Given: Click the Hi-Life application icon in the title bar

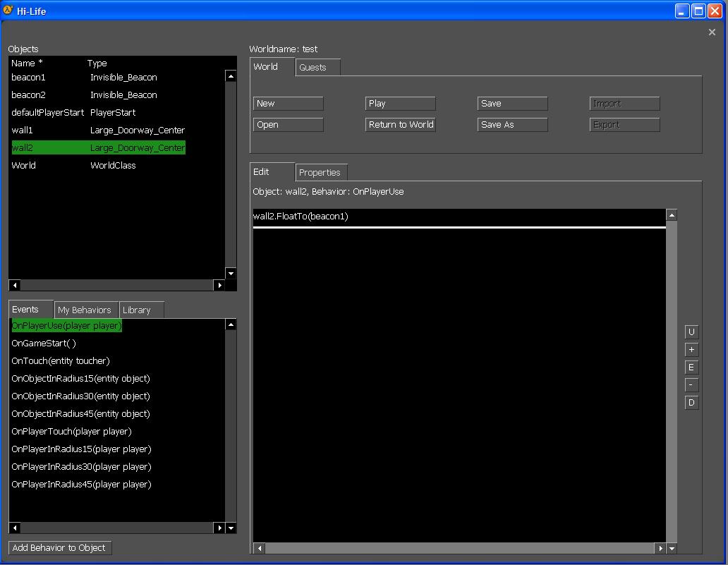Looking at the screenshot, I should pyautogui.click(x=8, y=10).
